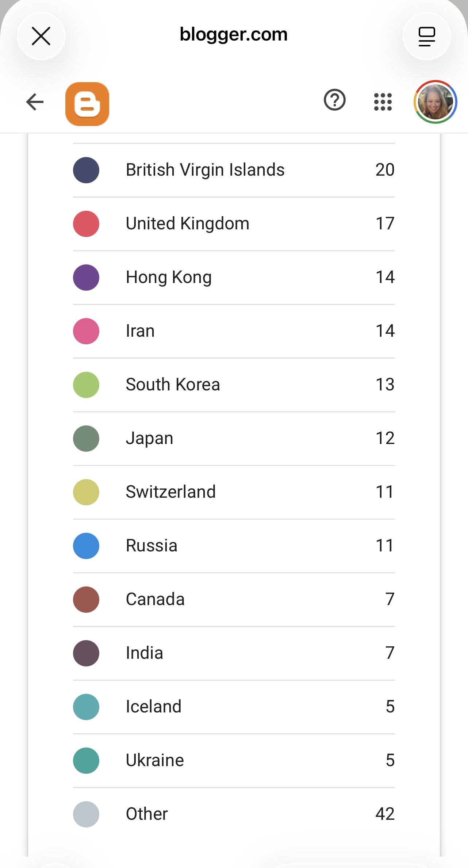Select the Iran row label
The height and width of the screenshot is (868, 468).
140,331
